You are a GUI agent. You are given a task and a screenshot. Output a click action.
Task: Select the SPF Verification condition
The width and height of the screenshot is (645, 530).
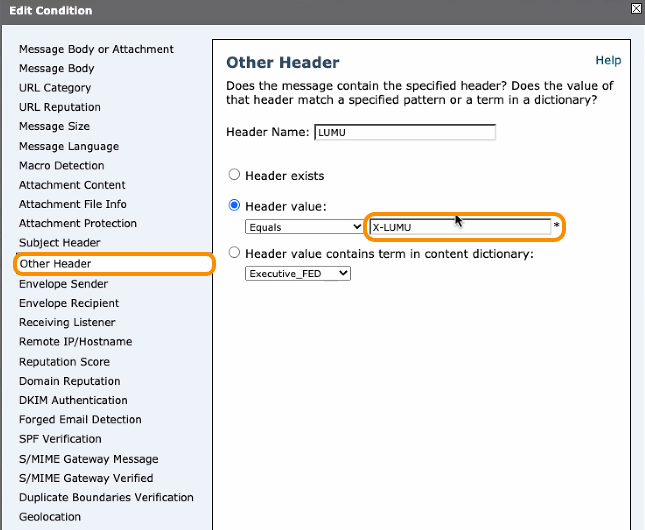(60, 439)
